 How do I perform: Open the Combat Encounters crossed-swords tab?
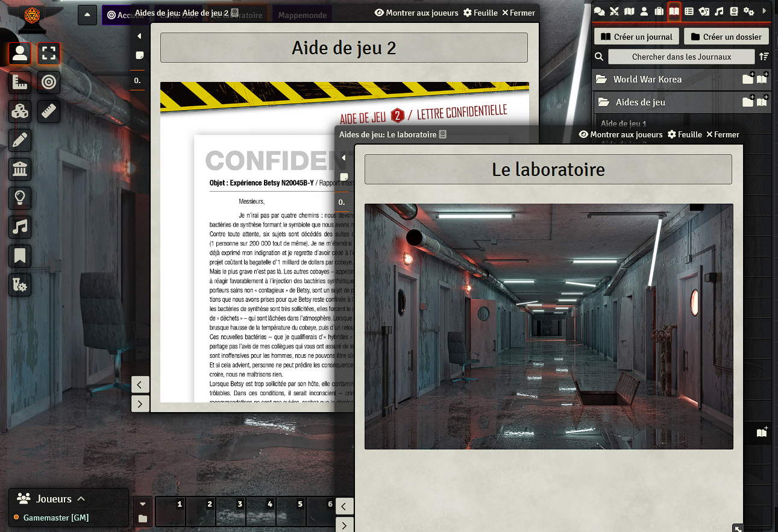pyautogui.click(x=614, y=11)
